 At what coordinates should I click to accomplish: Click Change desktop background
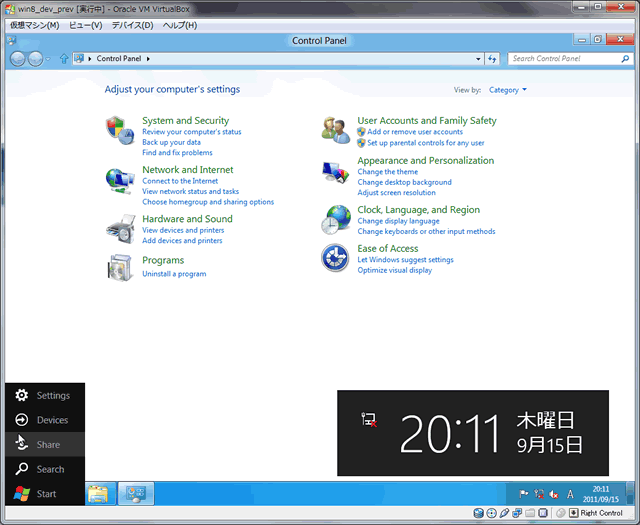coord(404,182)
